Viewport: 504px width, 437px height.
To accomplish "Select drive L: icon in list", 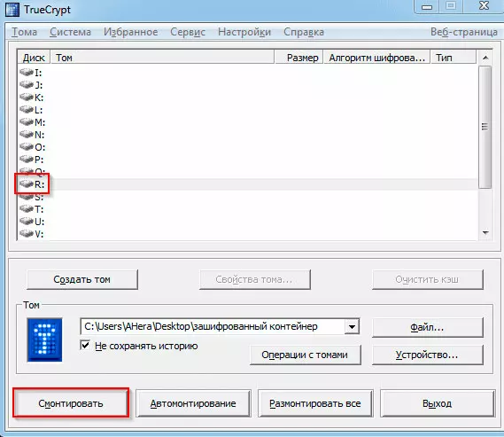I will pos(27,109).
